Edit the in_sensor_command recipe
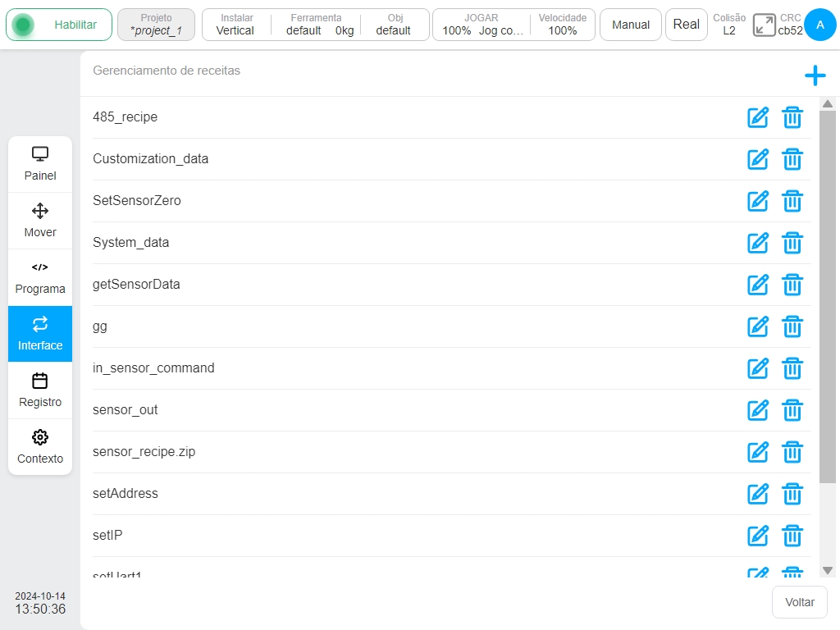This screenshot has width=840, height=630. (x=757, y=368)
